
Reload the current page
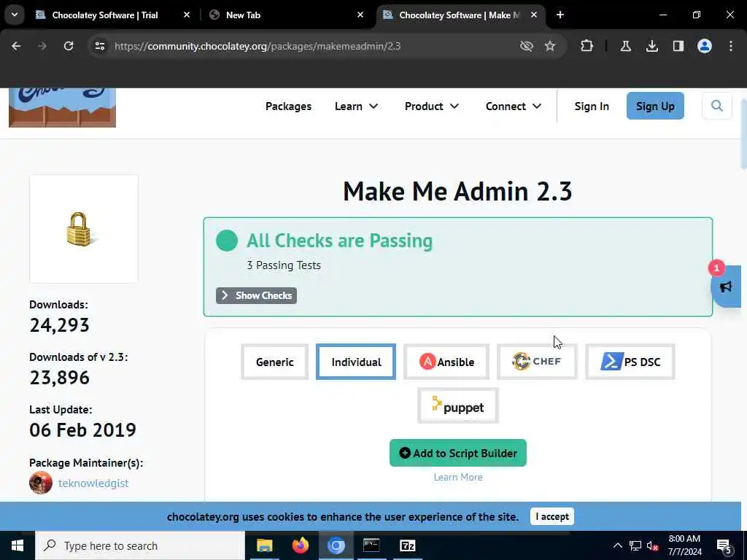click(x=69, y=46)
